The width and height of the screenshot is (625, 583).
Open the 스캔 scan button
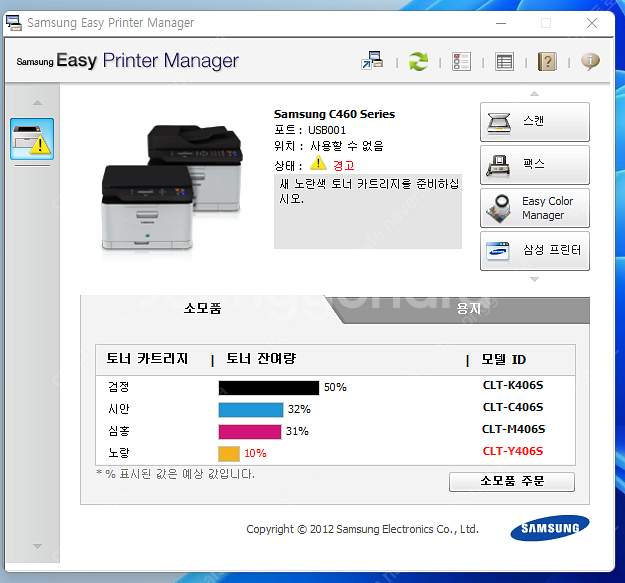(x=535, y=122)
